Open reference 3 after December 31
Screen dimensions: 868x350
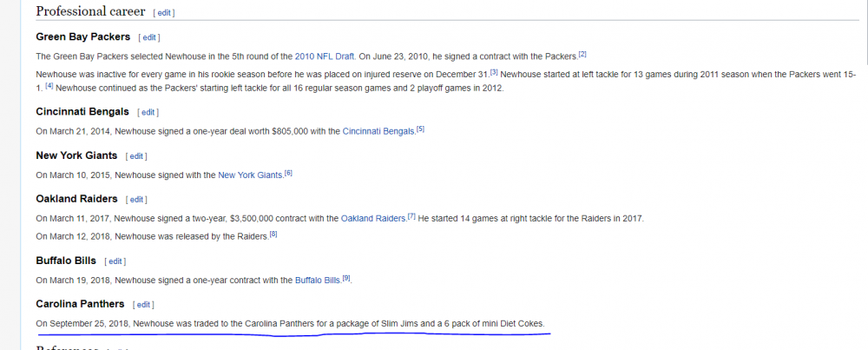tap(493, 72)
